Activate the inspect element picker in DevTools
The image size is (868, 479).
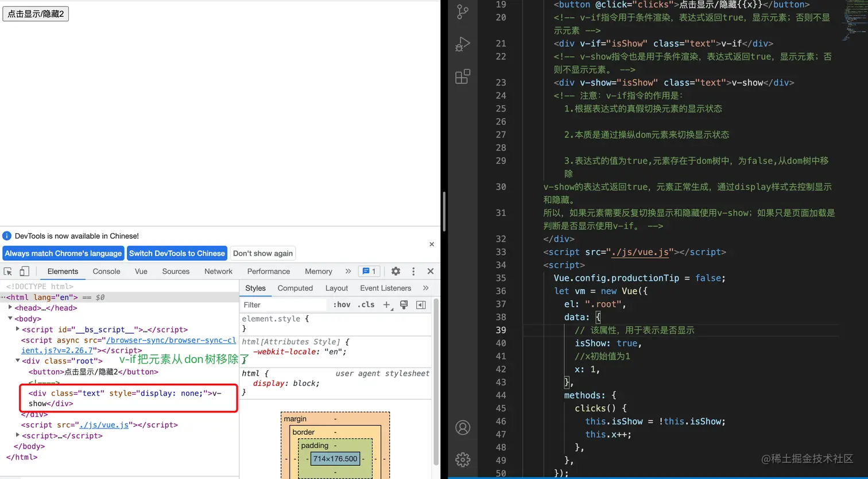pyautogui.click(x=8, y=272)
